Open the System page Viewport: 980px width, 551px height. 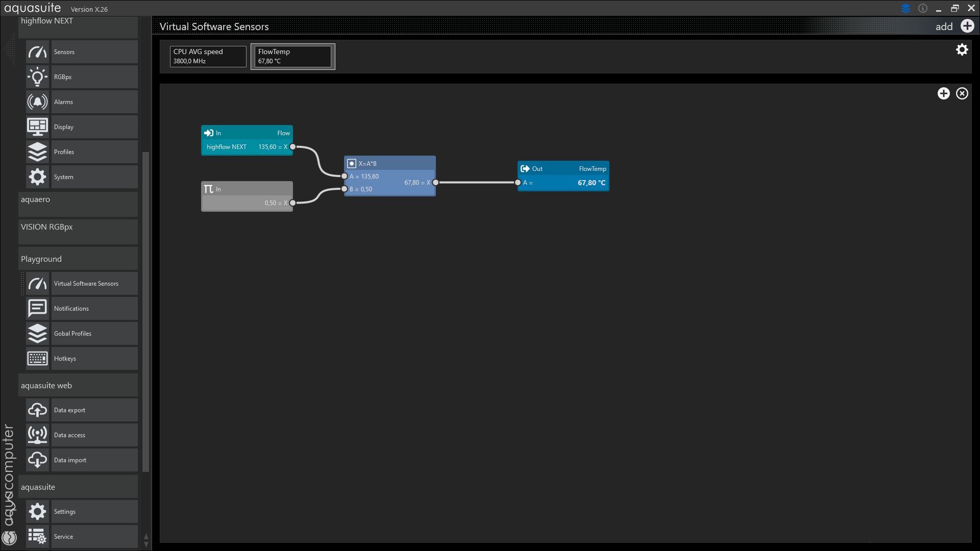(94, 177)
